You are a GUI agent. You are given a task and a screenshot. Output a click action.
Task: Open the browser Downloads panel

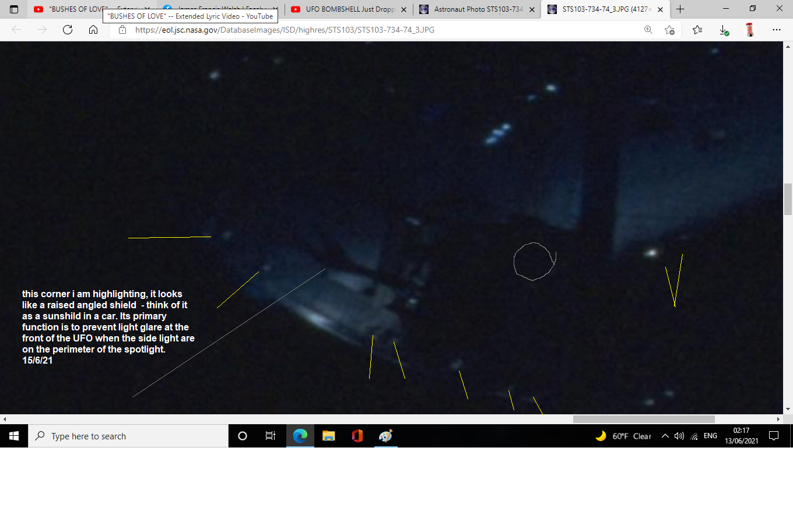[x=724, y=30]
